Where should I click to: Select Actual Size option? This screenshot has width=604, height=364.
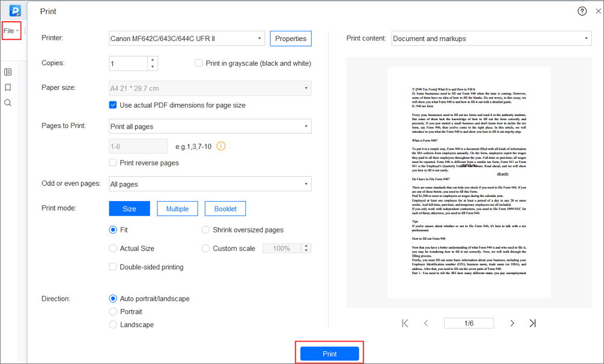pyautogui.click(x=113, y=249)
